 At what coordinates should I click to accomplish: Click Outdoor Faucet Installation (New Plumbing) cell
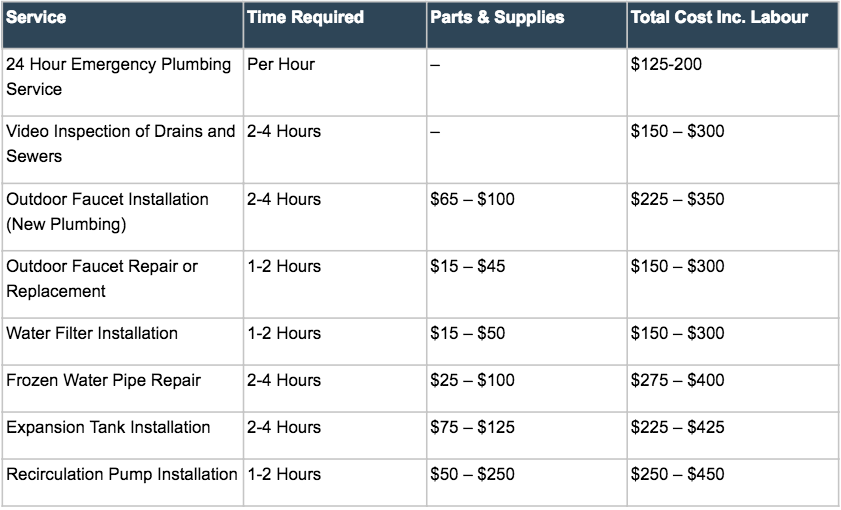(x=107, y=211)
